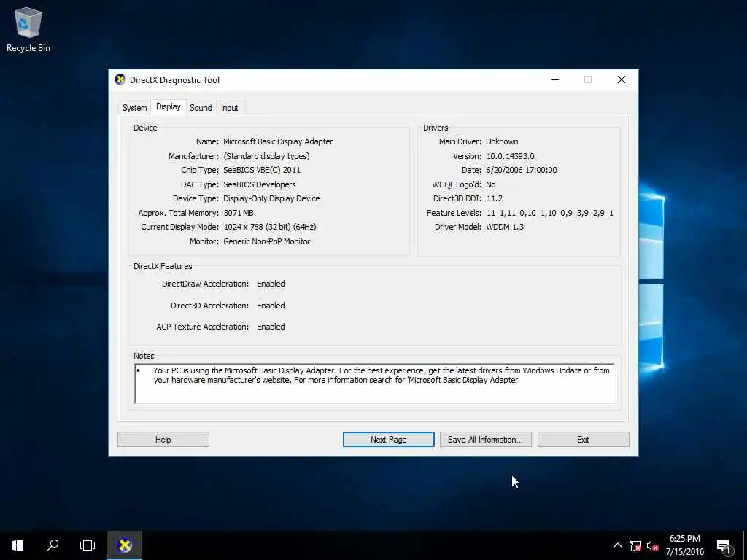Click the 'DirectX Features' group label

tap(163, 266)
